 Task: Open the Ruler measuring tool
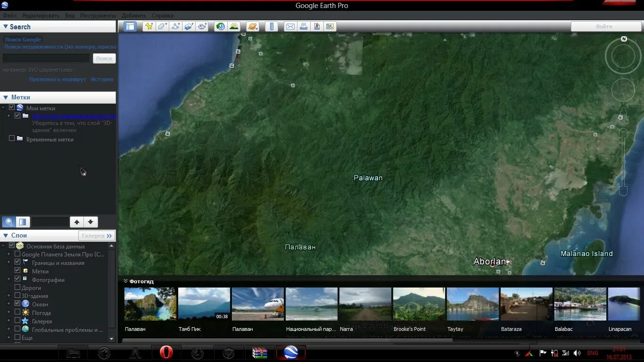pyautogui.click(x=271, y=26)
